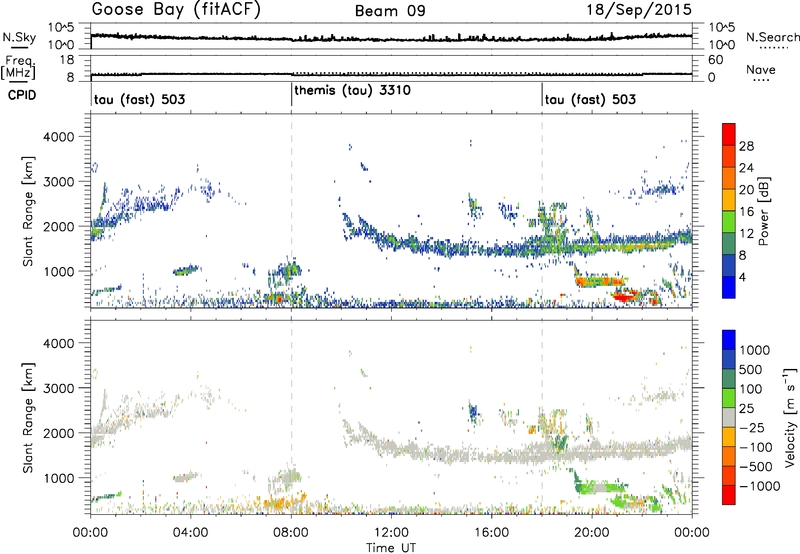Click the 24 label on Power color bar

(746, 168)
